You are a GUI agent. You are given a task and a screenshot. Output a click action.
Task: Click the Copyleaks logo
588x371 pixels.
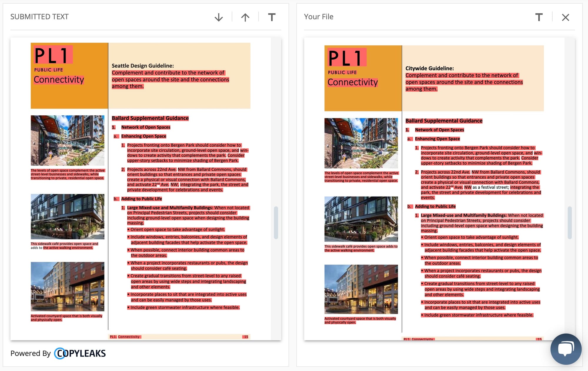(80, 353)
